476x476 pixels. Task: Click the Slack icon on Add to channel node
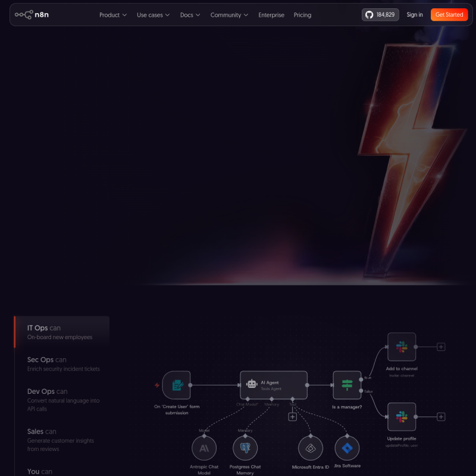[402, 347]
